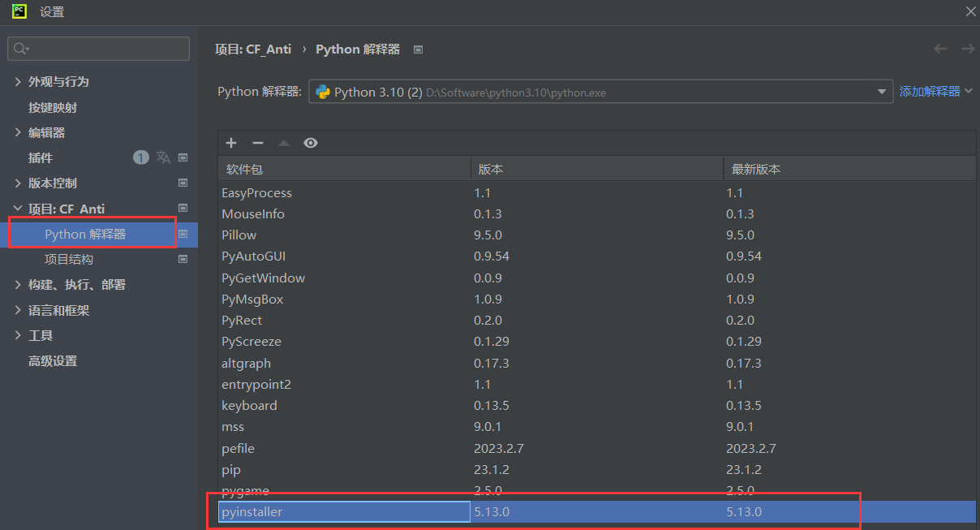Image resolution: width=980 pixels, height=530 pixels.
Task: Open Python 解释器 settings page
Action: point(85,235)
